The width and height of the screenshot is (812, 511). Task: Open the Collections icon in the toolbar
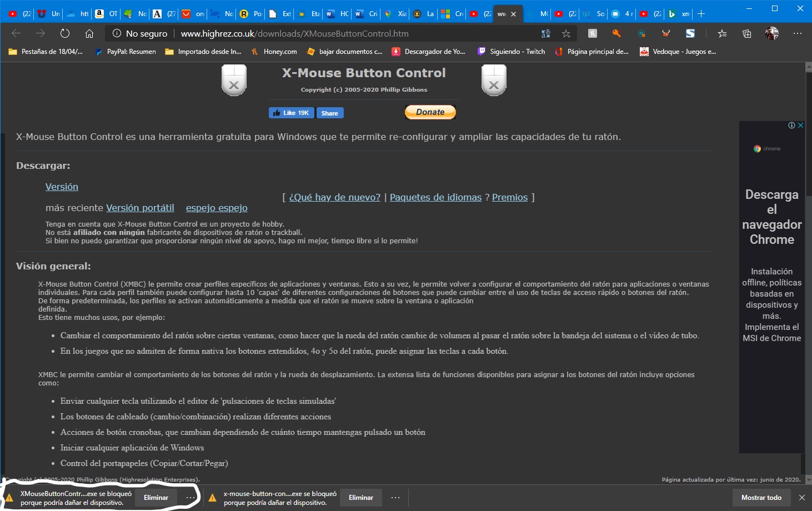pyautogui.click(x=747, y=33)
